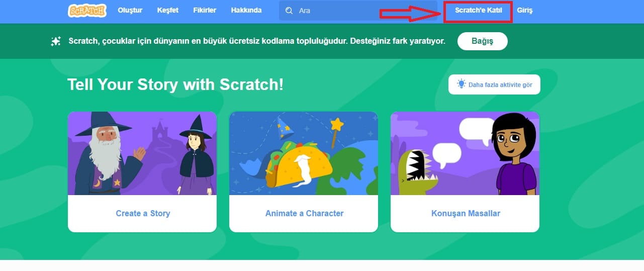This screenshot has width=644, height=271.
Task: Click the Bağış donate button
Action: 483,41
